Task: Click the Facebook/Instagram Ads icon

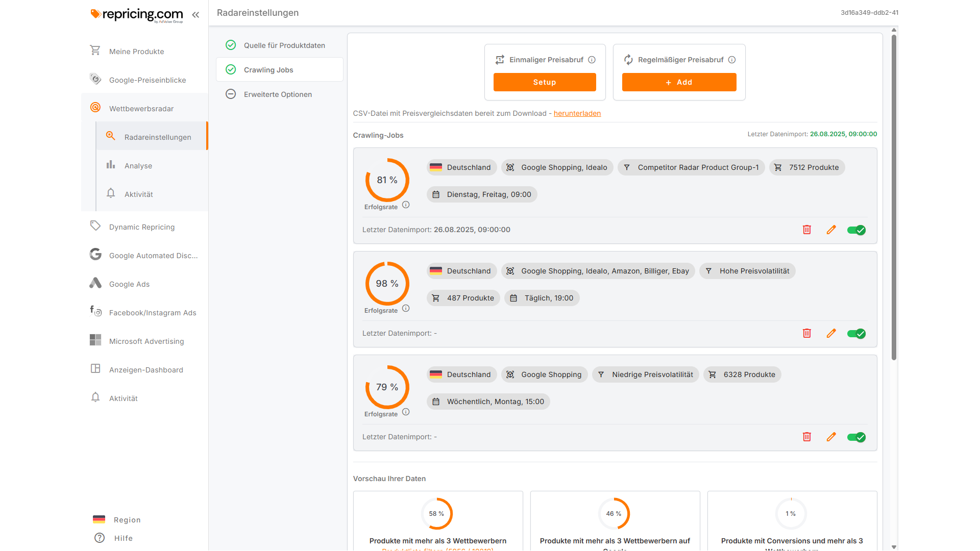Action: 95,311
